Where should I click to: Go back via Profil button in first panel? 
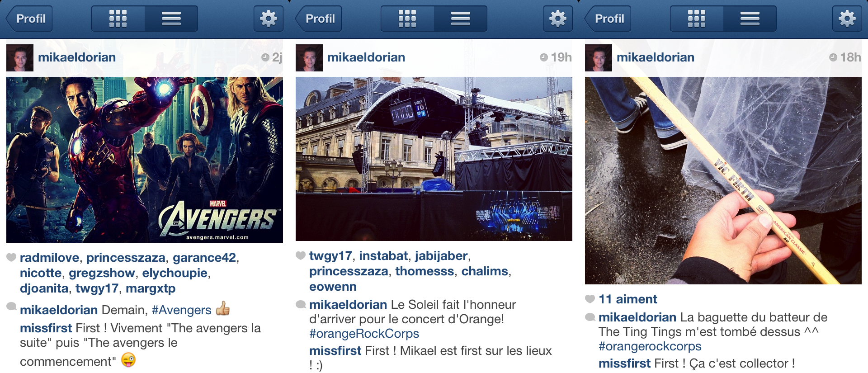pos(29,19)
